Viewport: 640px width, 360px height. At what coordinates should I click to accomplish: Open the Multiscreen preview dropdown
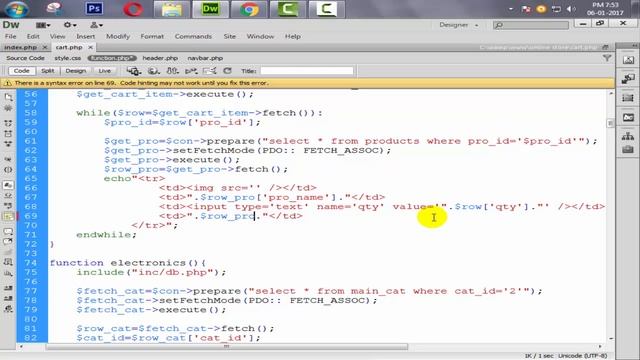coord(134,71)
